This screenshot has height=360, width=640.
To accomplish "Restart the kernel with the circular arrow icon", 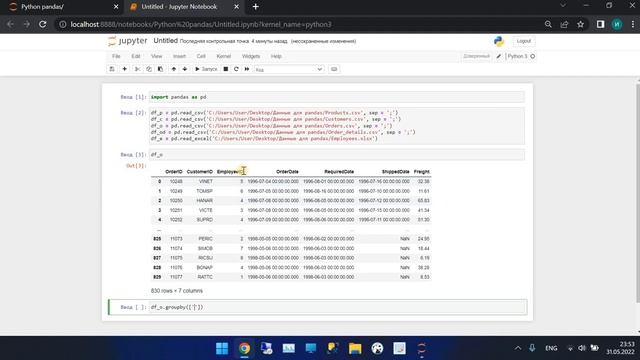I will click(236, 69).
